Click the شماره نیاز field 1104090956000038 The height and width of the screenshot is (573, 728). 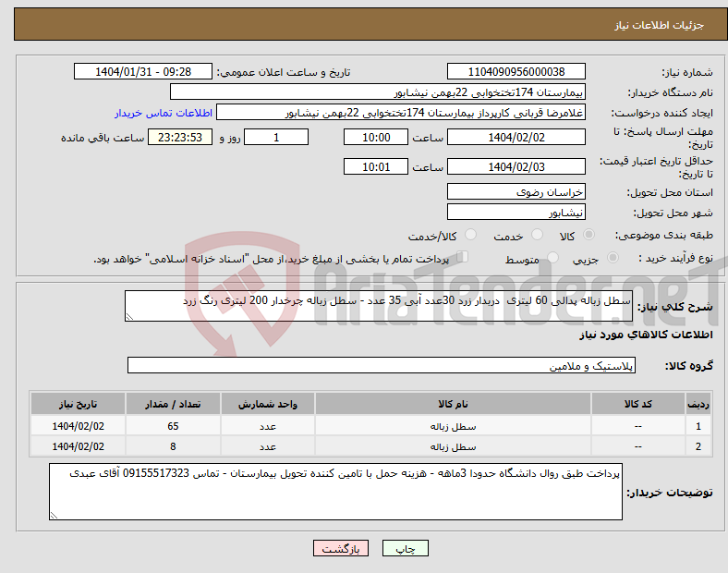pyautogui.click(x=516, y=72)
